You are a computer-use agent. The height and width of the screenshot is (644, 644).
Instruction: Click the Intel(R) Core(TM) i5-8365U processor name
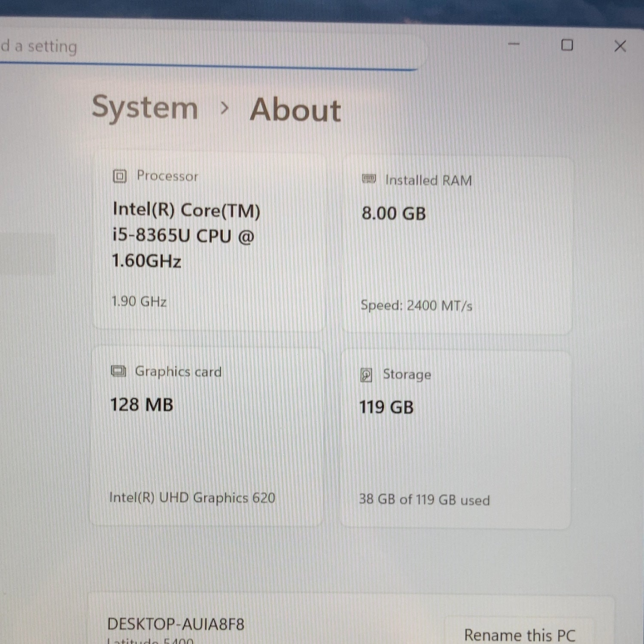coord(186,235)
